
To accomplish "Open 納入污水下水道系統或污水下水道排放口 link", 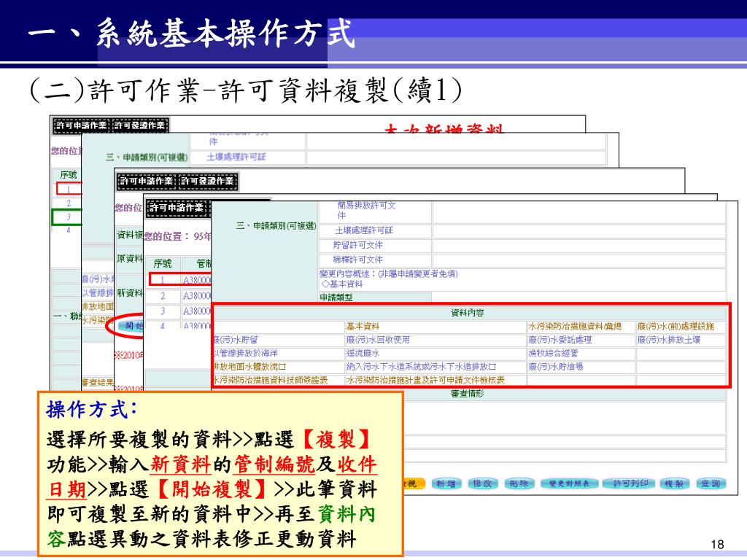I will (421, 366).
